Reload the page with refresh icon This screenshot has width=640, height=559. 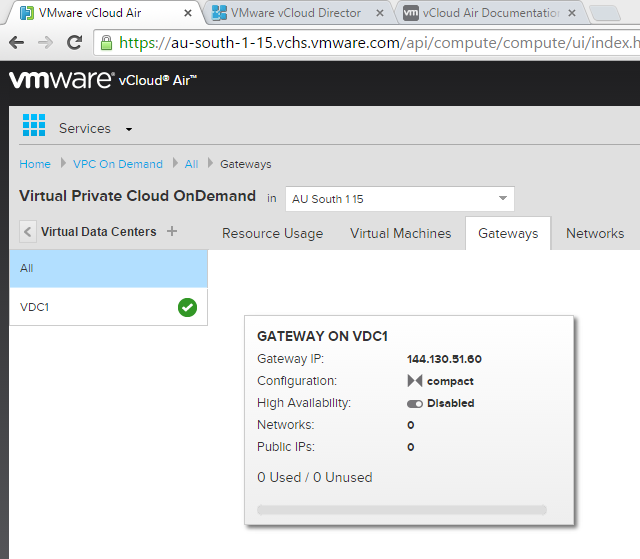click(75, 42)
